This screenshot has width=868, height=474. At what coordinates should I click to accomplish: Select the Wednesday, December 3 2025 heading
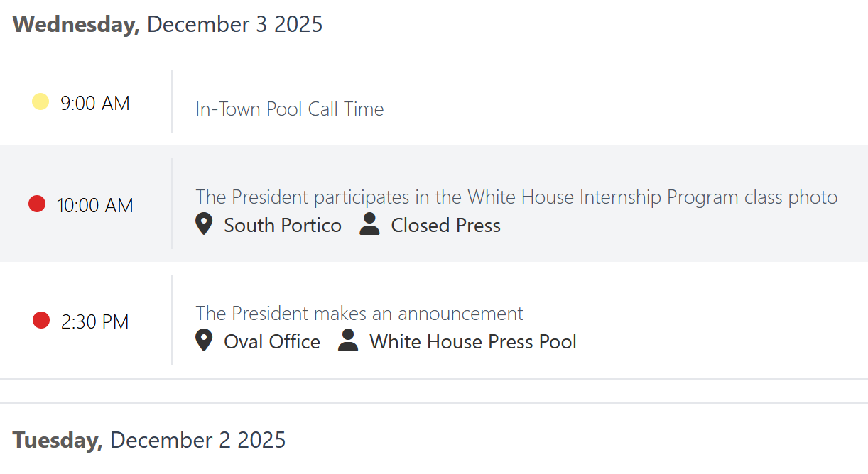[x=168, y=24]
